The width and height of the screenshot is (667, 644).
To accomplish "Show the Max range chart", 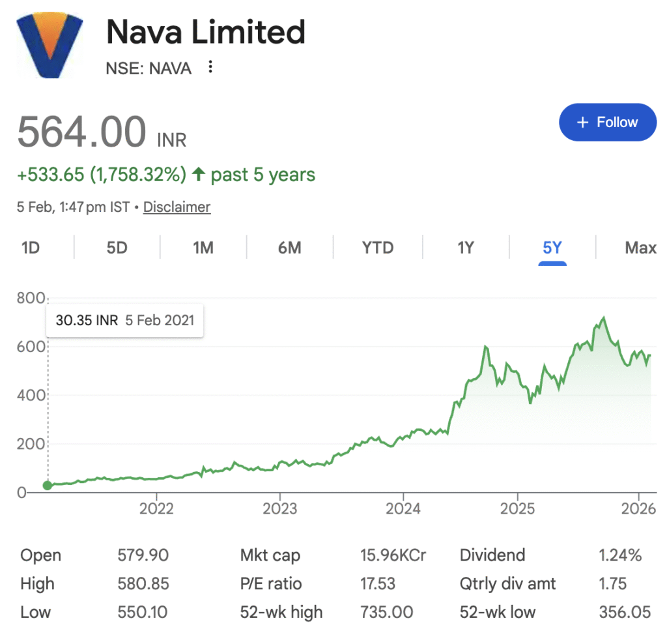I will tap(640, 248).
